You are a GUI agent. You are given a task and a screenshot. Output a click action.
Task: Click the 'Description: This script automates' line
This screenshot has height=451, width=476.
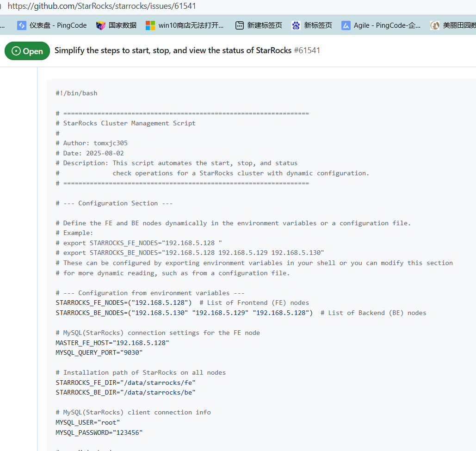pyautogui.click(x=177, y=163)
